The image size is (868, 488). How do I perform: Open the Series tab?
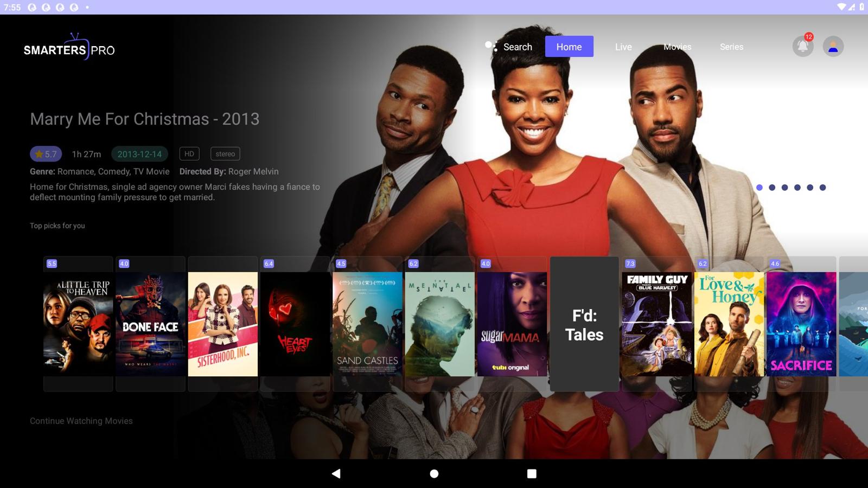731,47
